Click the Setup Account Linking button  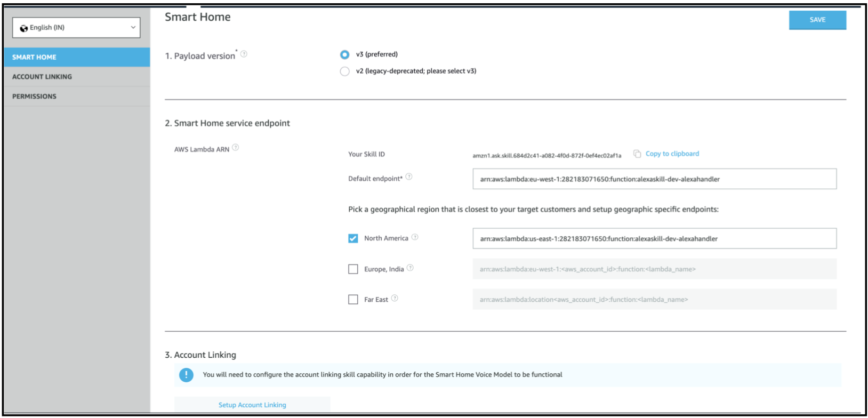(x=252, y=405)
